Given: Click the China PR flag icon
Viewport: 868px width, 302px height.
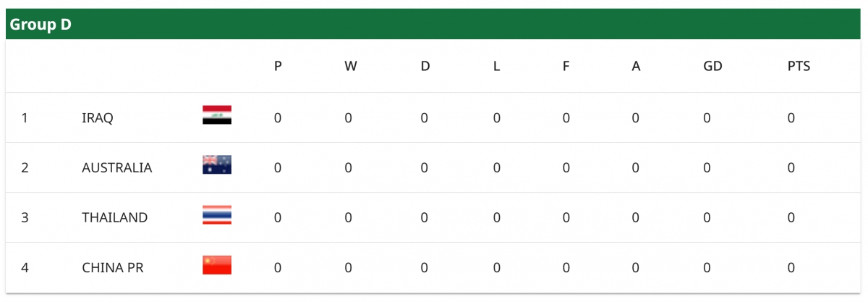Looking at the screenshot, I should pyautogui.click(x=217, y=265).
